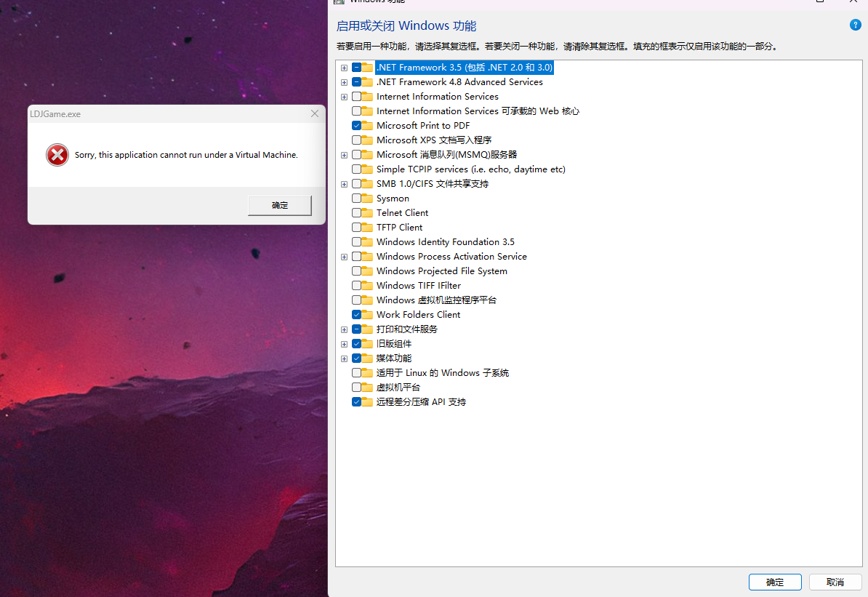Screen dimensions: 868x597
Task: Expand 打印和文件服务 node
Action: point(345,329)
